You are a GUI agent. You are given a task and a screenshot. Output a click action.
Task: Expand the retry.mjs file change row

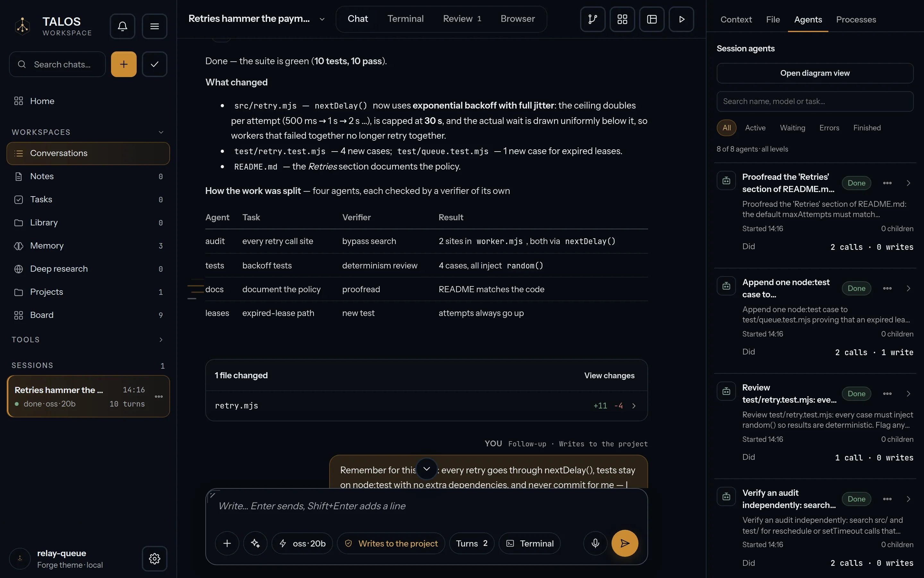click(426, 406)
